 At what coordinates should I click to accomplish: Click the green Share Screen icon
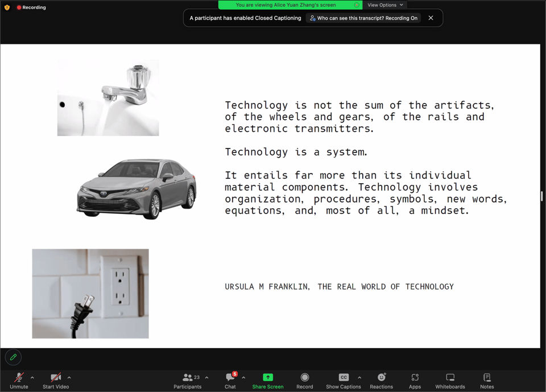point(267,381)
